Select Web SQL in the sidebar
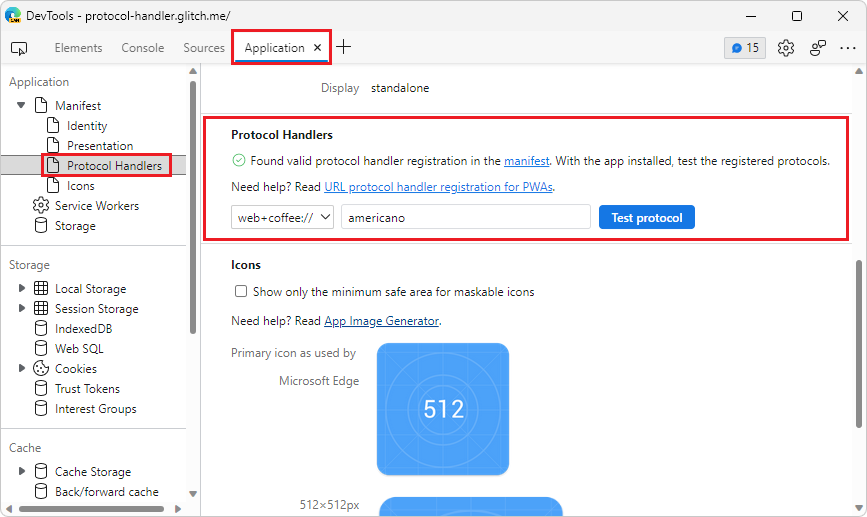The width and height of the screenshot is (867, 517). [79, 348]
